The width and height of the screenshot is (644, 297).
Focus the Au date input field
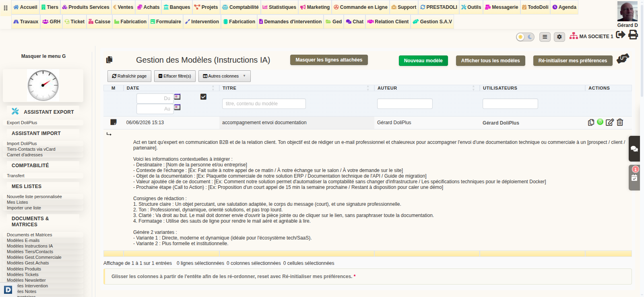(155, 109)
